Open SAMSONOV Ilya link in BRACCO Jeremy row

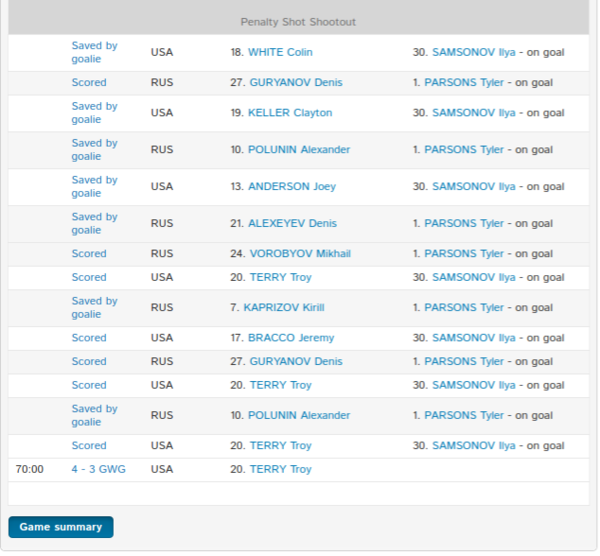click(x=474, y=338)
